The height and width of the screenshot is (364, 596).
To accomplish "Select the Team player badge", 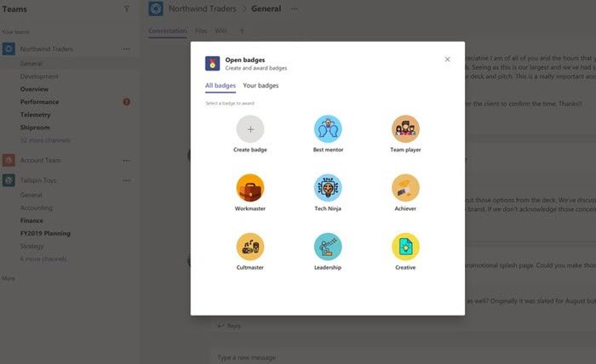I will [x=405, y=129].
